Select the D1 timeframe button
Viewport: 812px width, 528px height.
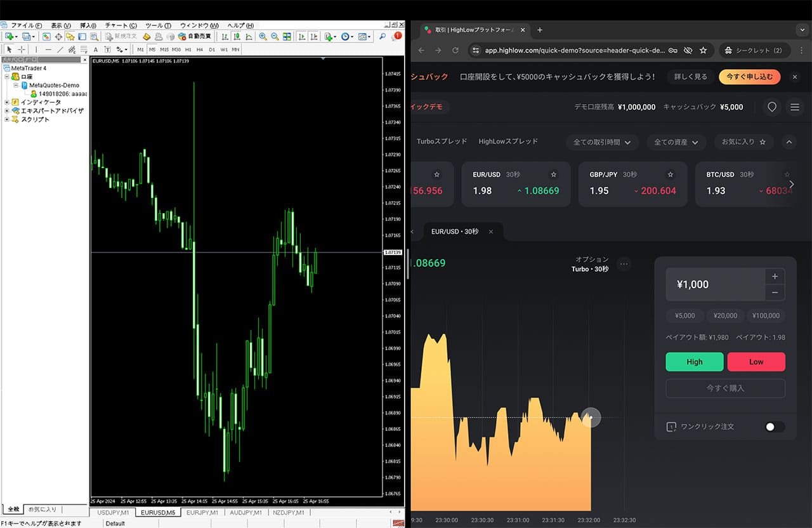click(212, 49)
